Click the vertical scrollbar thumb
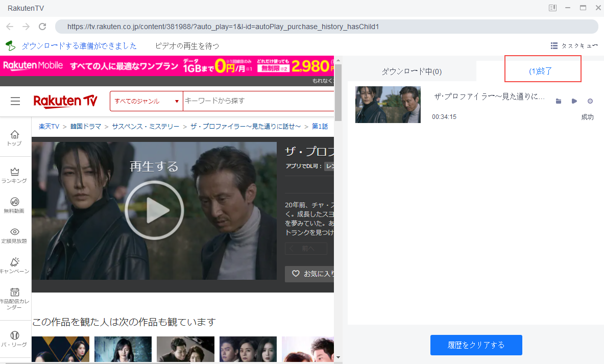The image size is (604, 364). click(x=338, y=92)
